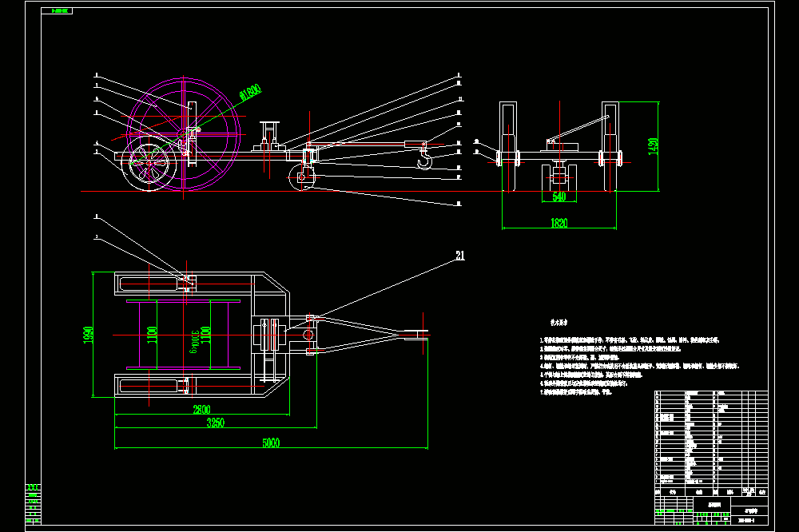Click the revision strip at bottom-left border

click(33, 504)
